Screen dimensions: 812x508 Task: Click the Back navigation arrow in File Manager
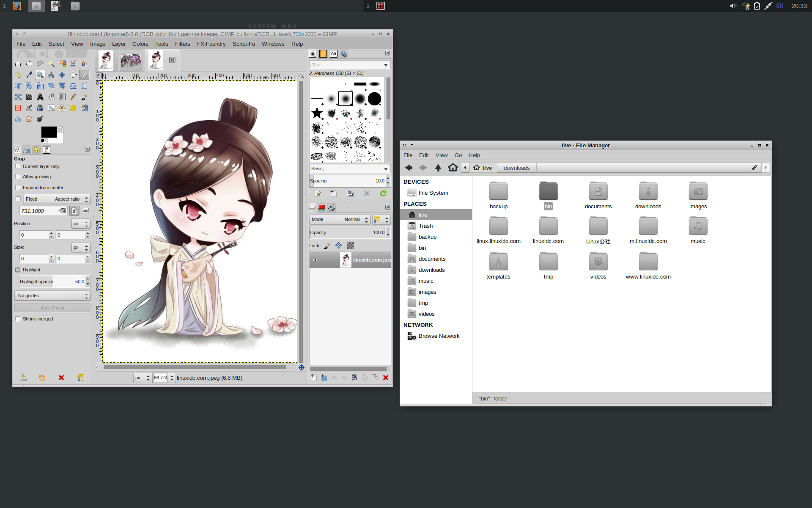click(409, 168)
